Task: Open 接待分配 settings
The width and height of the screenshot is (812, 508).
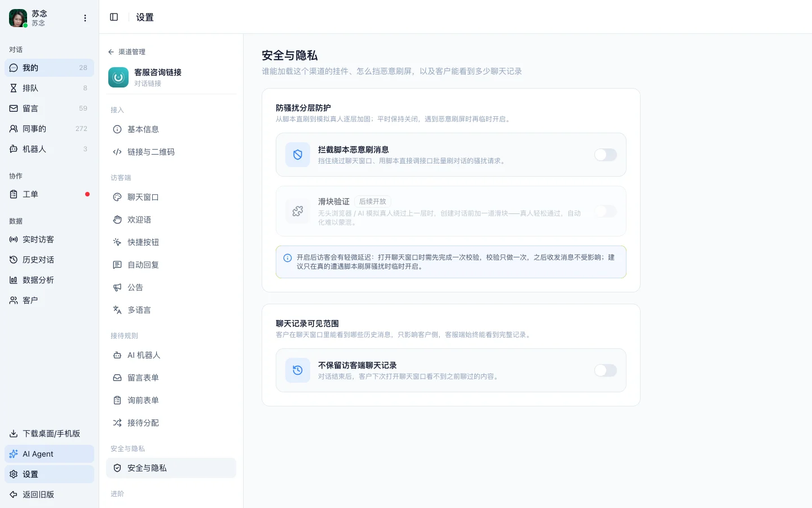Action: [x=171, y=423]
